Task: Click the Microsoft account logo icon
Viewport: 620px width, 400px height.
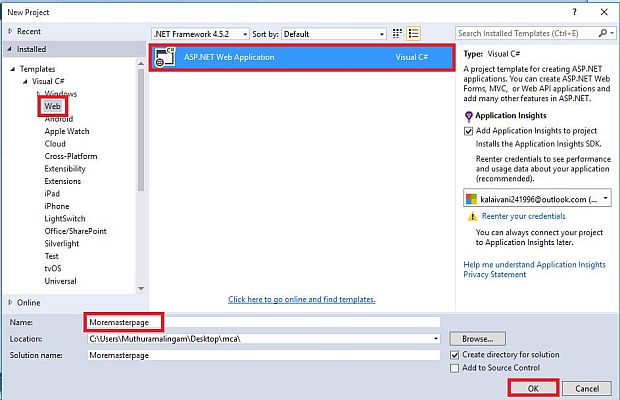Action: [x=471, y=199]
